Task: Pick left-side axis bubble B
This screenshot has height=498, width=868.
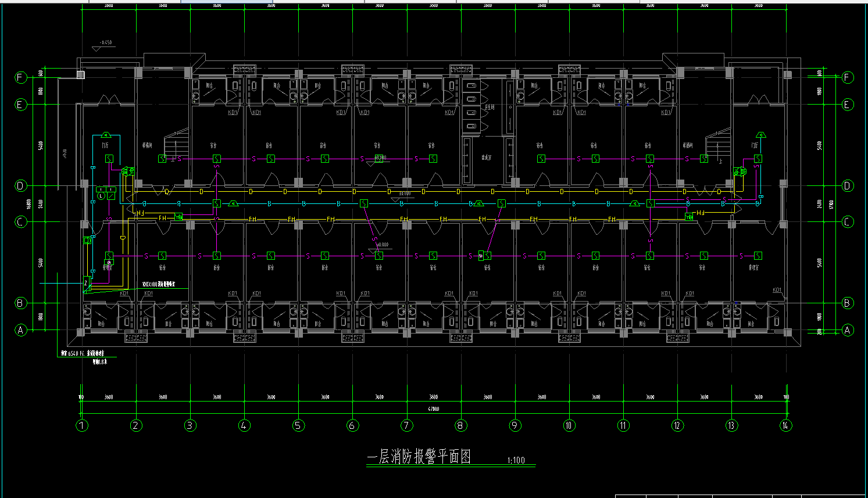Action: (x=21, y=303)
